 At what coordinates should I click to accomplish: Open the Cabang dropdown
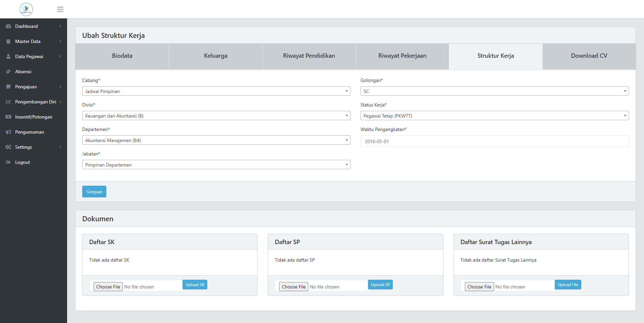tap(216, 91)
